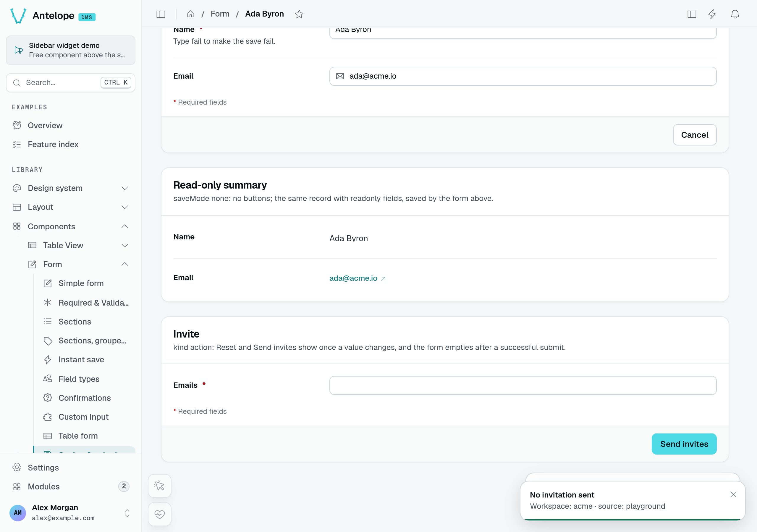Open Feature index page
757x532 pixels.
click(71, 144)
